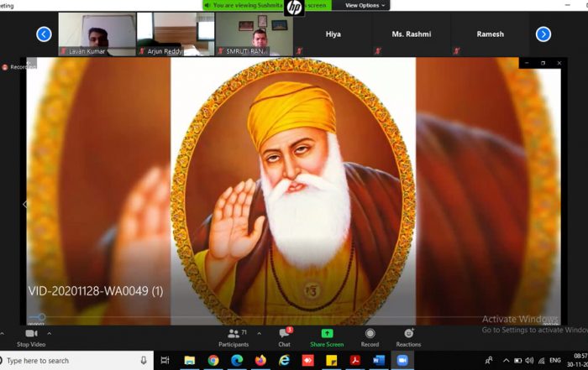
Task: Select the SMRUTI RAN video thumbnail
Action: (255, 34)
